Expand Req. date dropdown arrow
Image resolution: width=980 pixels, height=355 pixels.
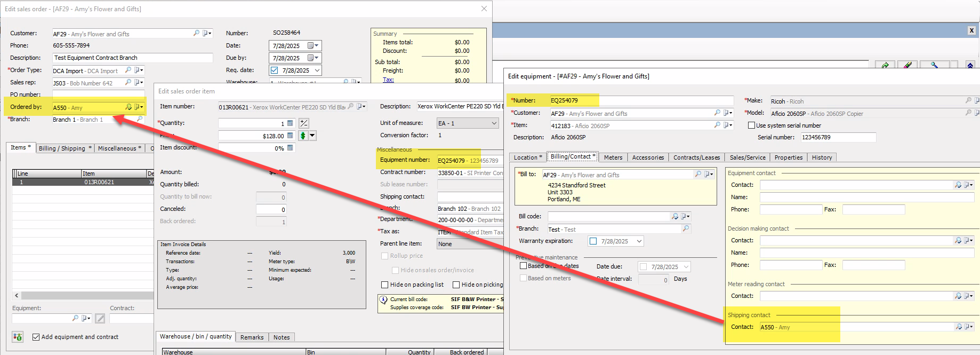coord(317,70)
